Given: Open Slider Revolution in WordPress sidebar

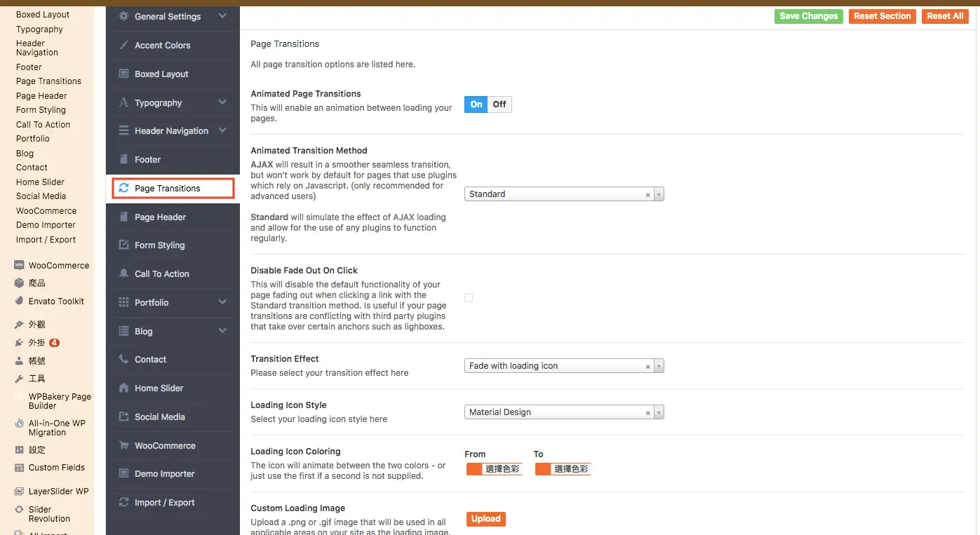Looking at the screenshot, I should point(49,514).
